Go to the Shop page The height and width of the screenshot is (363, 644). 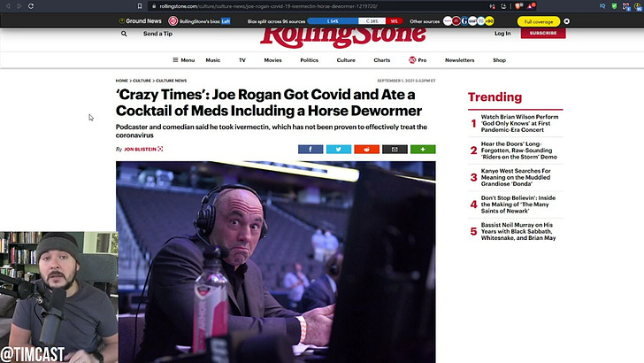(x=500, y=60)
